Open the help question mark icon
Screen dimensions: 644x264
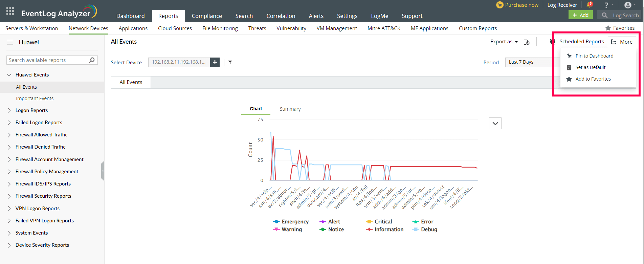click(606, 5)
